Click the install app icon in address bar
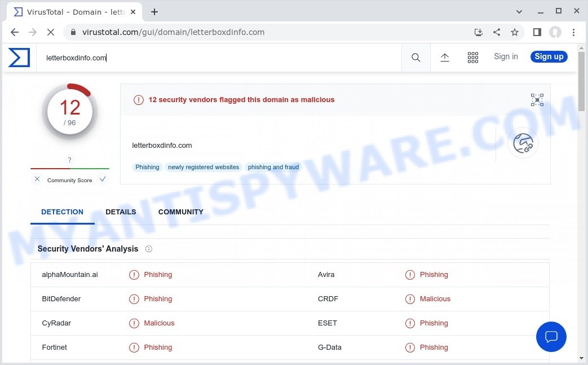The image size is (588, 365). [479, 32]
